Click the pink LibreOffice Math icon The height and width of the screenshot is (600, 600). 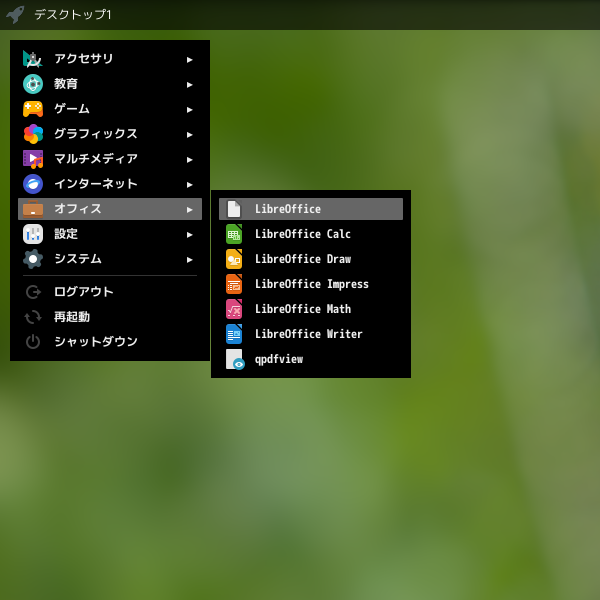[234, 309]
